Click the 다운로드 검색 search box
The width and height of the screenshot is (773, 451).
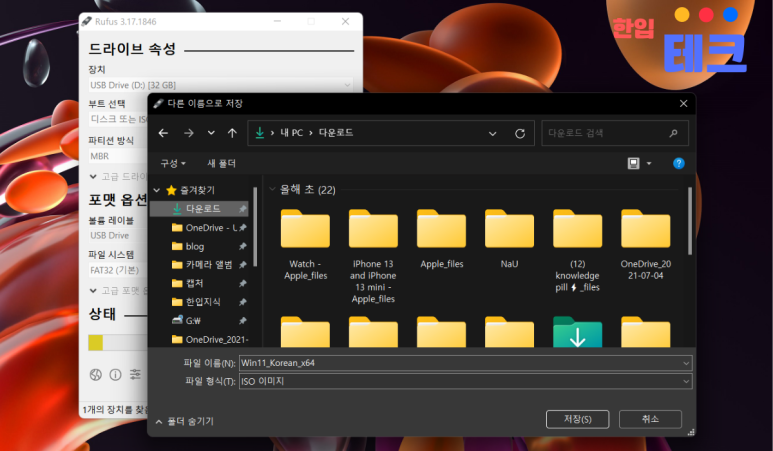(x=615, y=133)
